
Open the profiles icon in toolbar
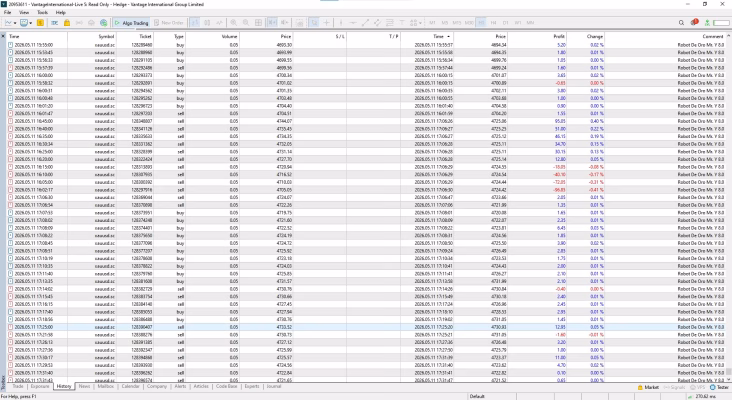pos(24,22)
